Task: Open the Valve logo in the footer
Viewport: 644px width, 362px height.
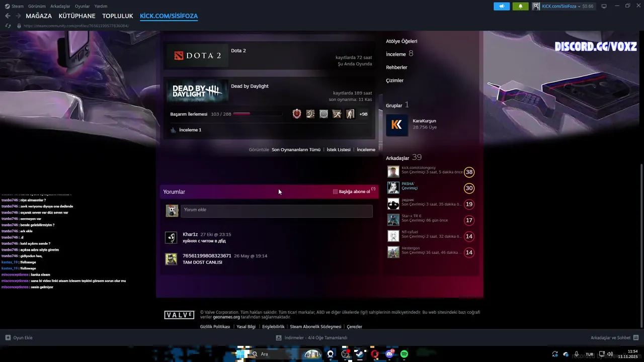Action: click(179, 315)
